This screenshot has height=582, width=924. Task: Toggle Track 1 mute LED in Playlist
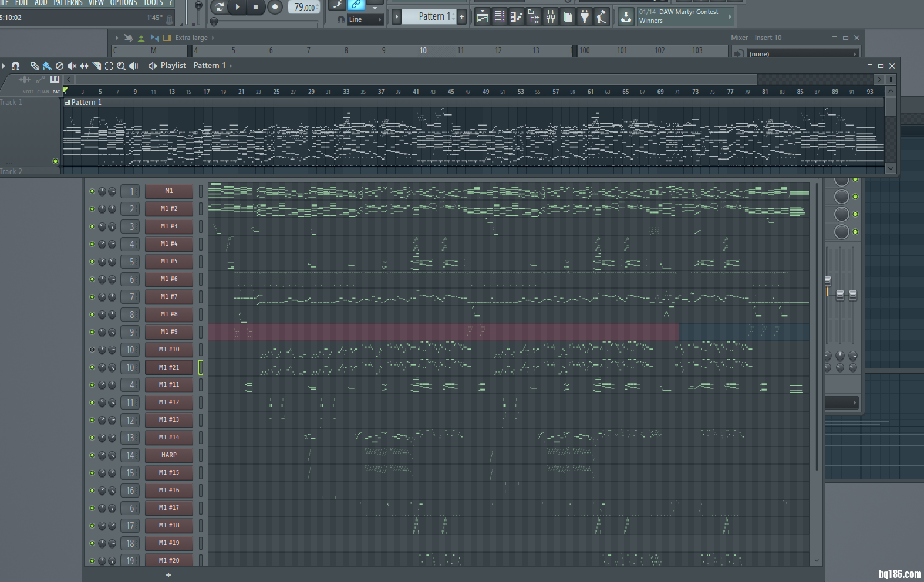tap(55, 161)
